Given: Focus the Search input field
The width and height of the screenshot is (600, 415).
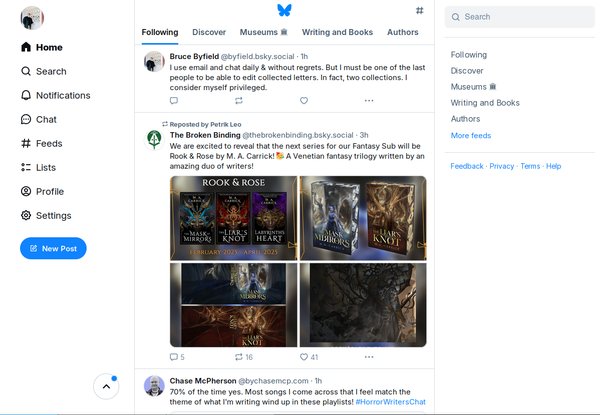Looking at the screenshot, I should (520, 17).
